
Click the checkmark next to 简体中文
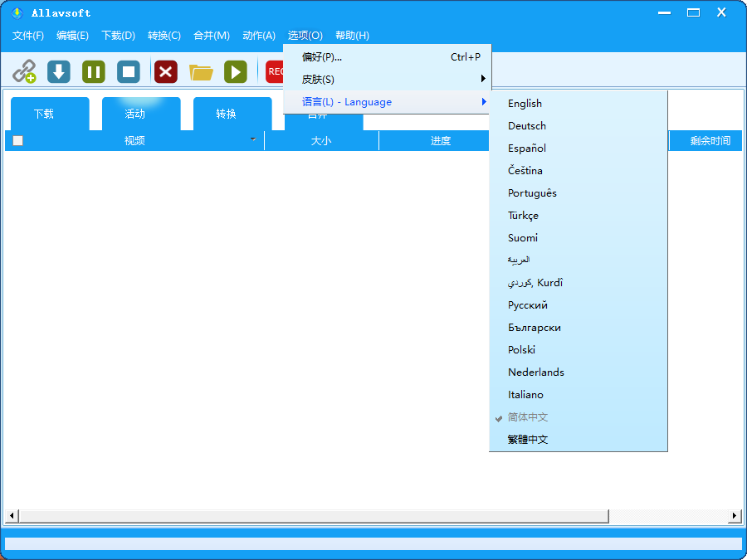[x=497, y=417]
